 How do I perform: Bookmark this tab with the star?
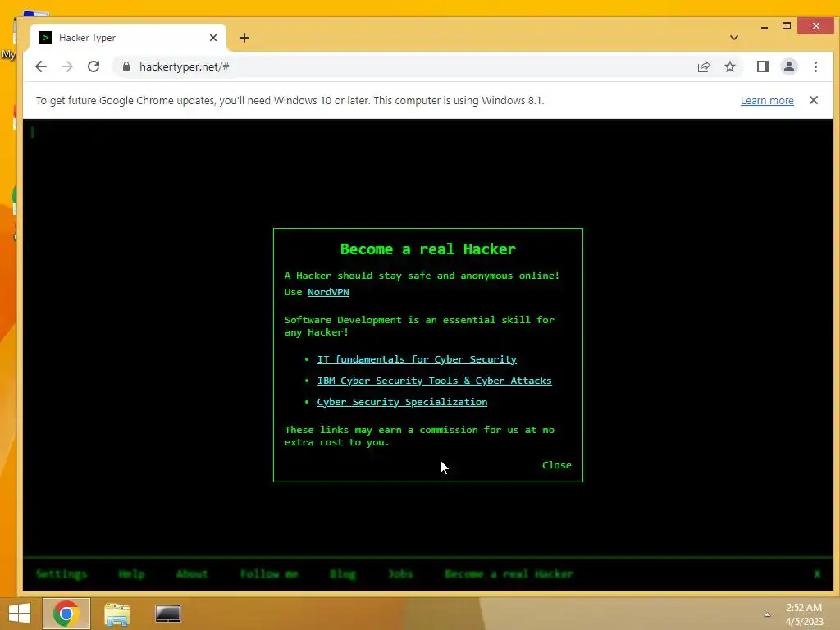[x=730, y=66]
